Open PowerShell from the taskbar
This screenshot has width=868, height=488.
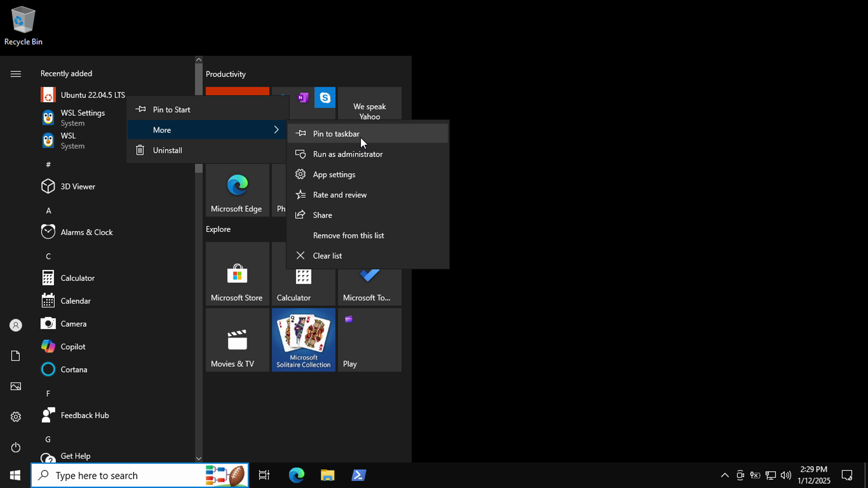point(359,475)
